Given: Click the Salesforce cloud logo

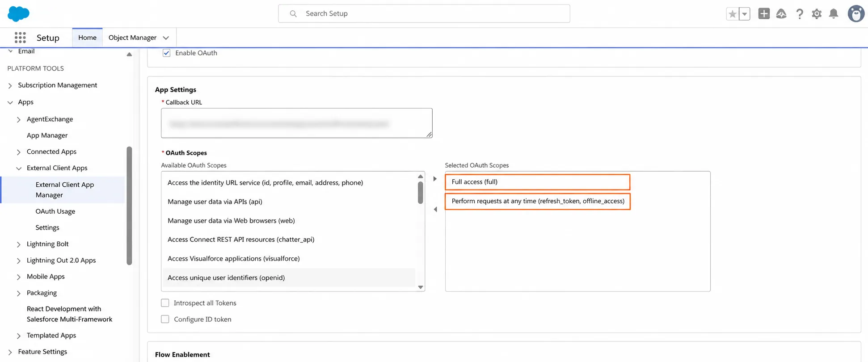Looking at the screenshot, I should [19, 14].
